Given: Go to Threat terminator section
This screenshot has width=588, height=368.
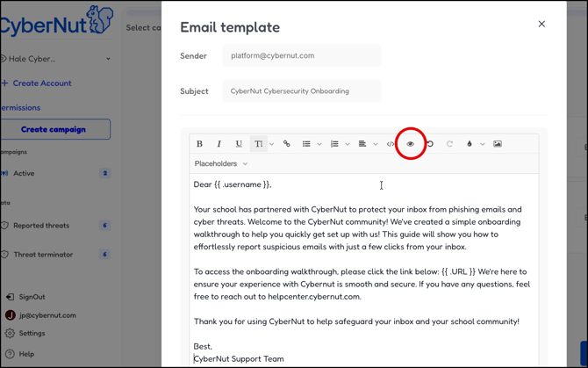Looking at the screenshot, I should (x=43, y=255).
